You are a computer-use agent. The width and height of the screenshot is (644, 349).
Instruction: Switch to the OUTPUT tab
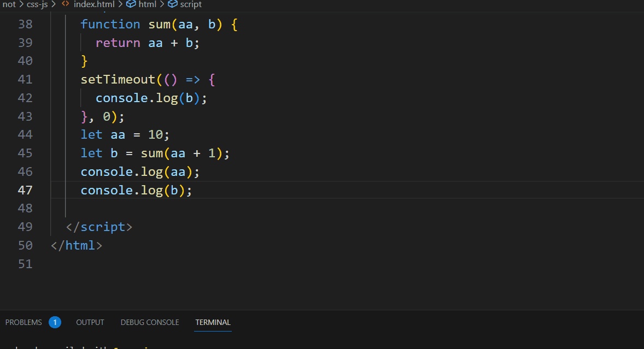(90, 322)
